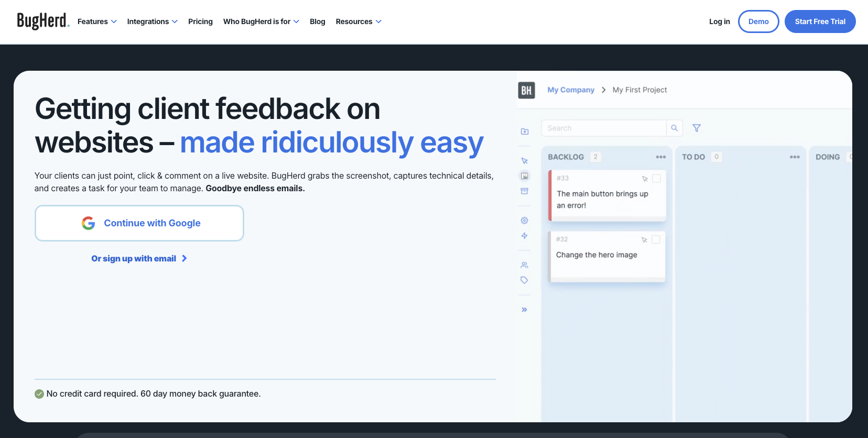Screen dimensions: 868x438
Task: Click the BugHerd logo
Action: [x=43, y=21]
